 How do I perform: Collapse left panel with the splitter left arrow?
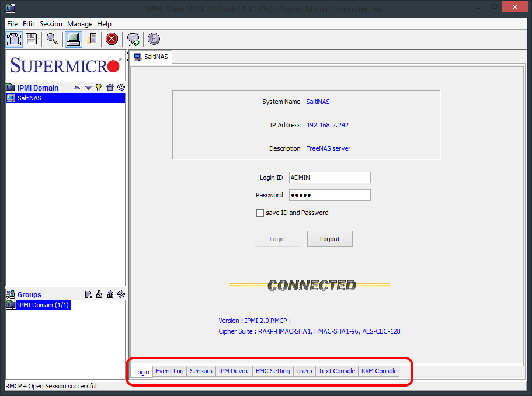pyautogui.click(x=128, y=53)
